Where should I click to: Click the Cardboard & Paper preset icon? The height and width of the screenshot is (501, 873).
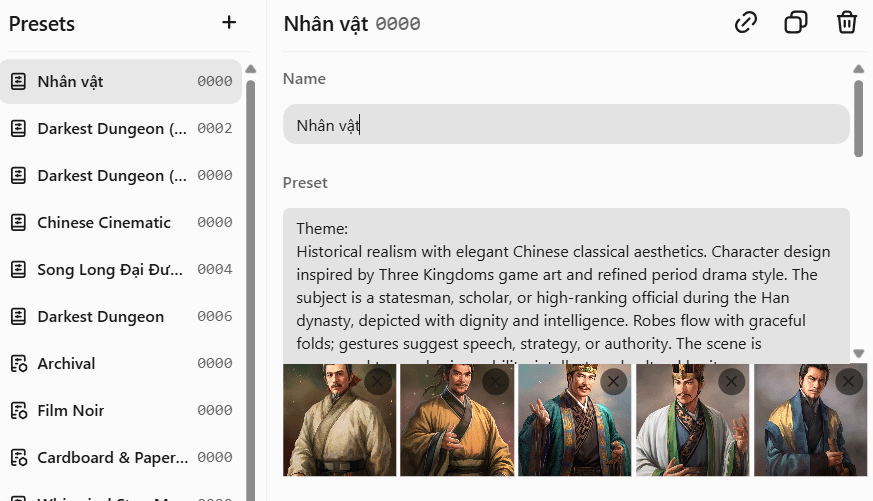(18, 458)
